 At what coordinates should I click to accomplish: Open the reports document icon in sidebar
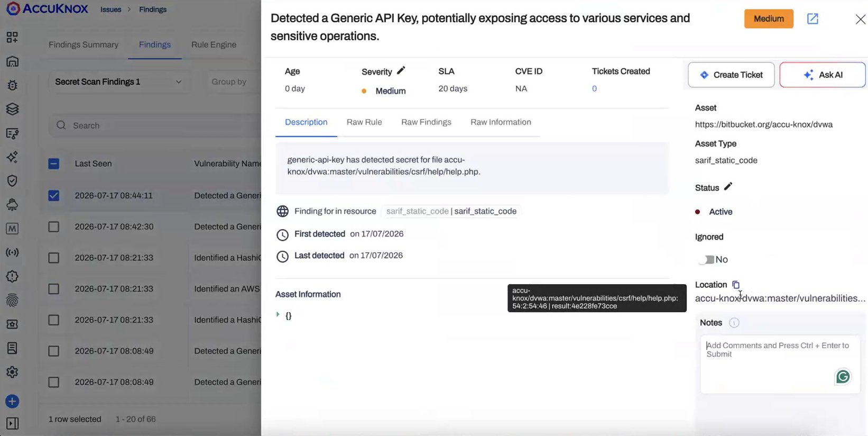click(12, 348)
